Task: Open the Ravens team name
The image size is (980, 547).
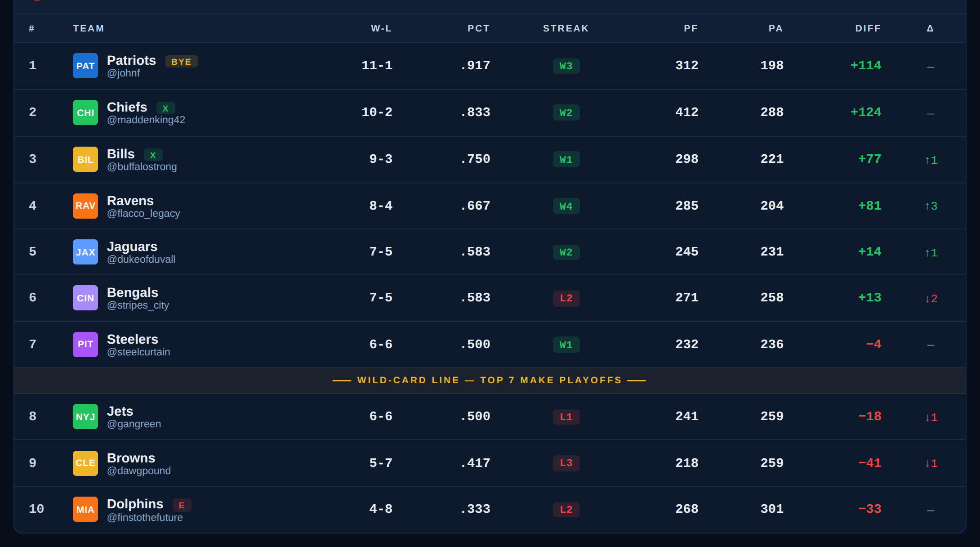Action: click(130, 201)
